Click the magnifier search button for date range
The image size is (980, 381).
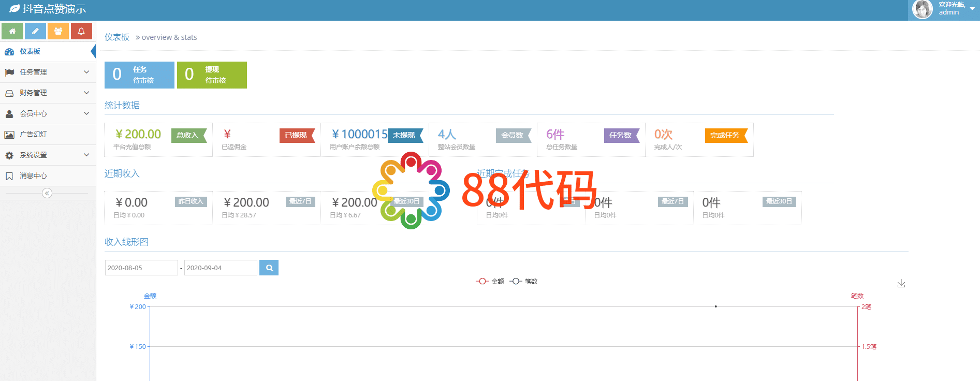(x=269, y=268)
